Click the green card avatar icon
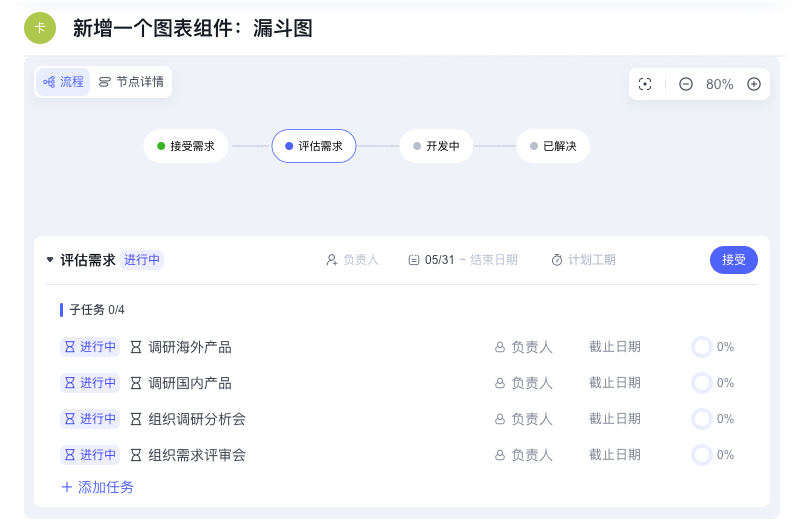 [x=40, y=28]
